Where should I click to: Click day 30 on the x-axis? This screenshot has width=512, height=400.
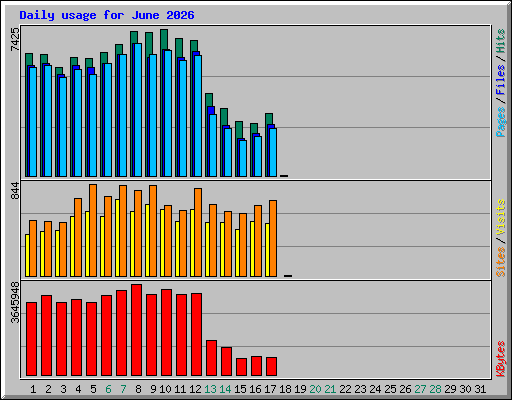coord(465,389)
